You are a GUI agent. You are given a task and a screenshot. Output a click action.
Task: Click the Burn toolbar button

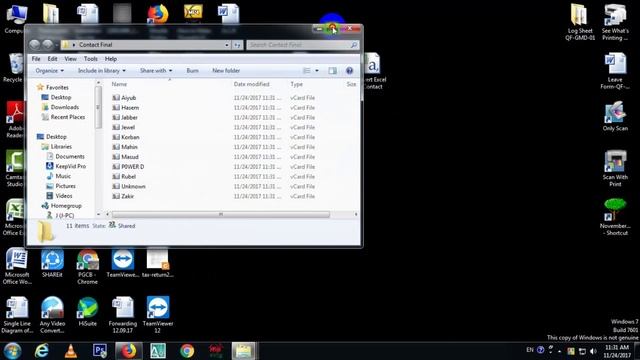pos(192,71)
